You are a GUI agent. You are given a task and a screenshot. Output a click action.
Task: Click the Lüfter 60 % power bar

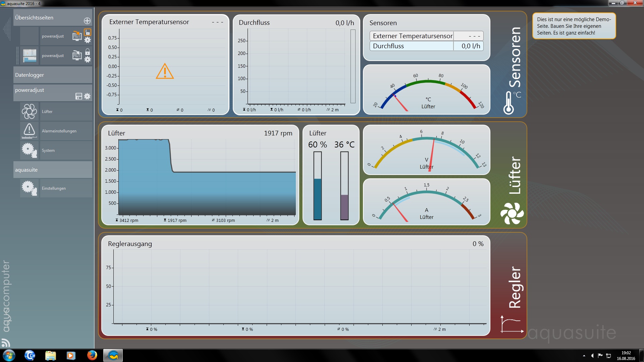pos(317,186)
